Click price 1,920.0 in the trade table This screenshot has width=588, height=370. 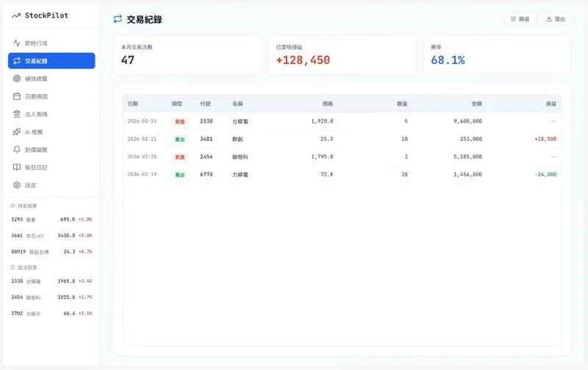tap(322, 121)
